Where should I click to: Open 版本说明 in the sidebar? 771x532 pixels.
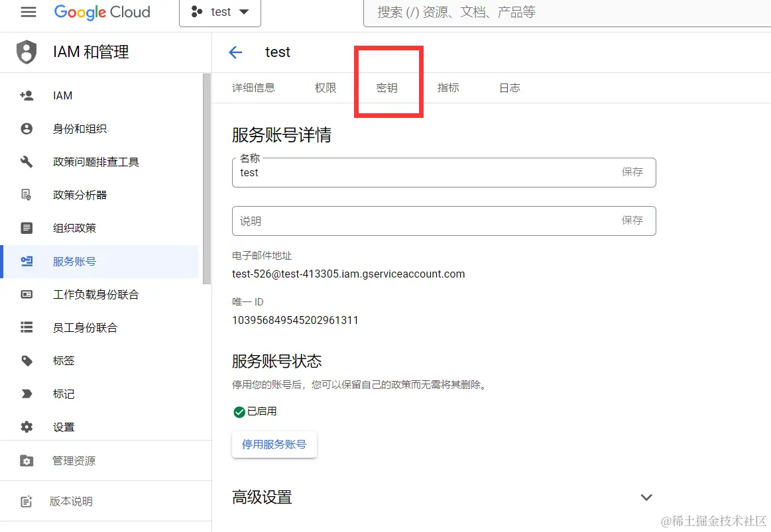[105, 502]
